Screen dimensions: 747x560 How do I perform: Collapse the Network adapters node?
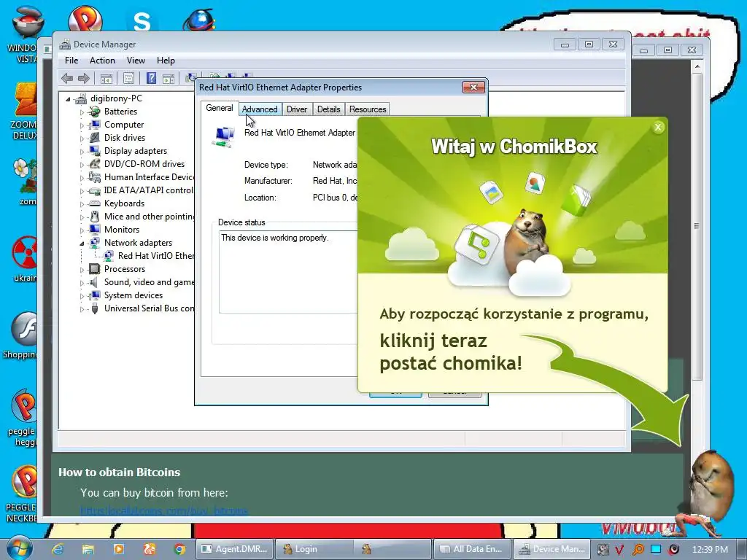(x=82, y=244)
